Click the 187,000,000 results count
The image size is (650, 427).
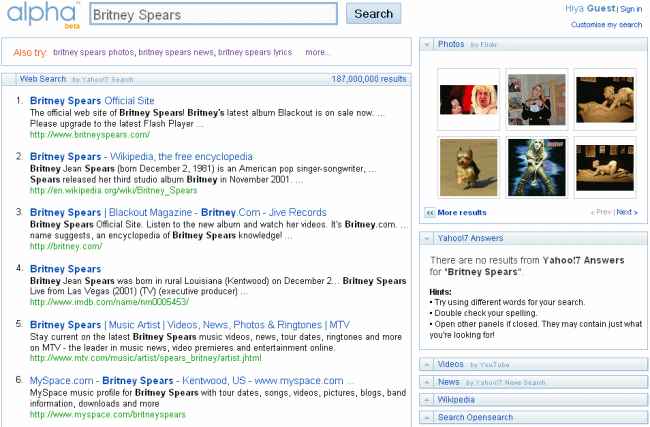tap(369, 79)
